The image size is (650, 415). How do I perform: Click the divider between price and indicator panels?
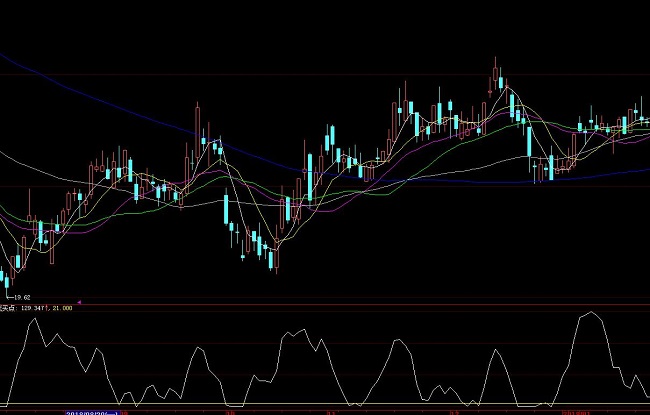point(325,304)
